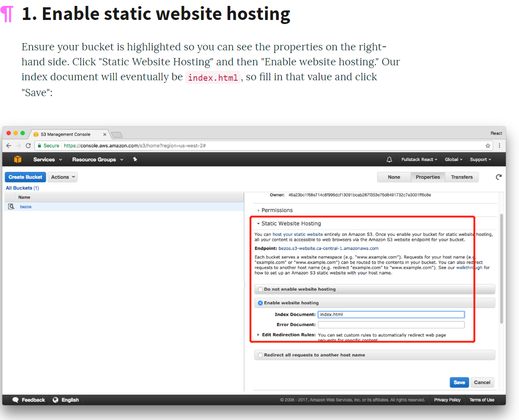Open the host your static website link

297,234
